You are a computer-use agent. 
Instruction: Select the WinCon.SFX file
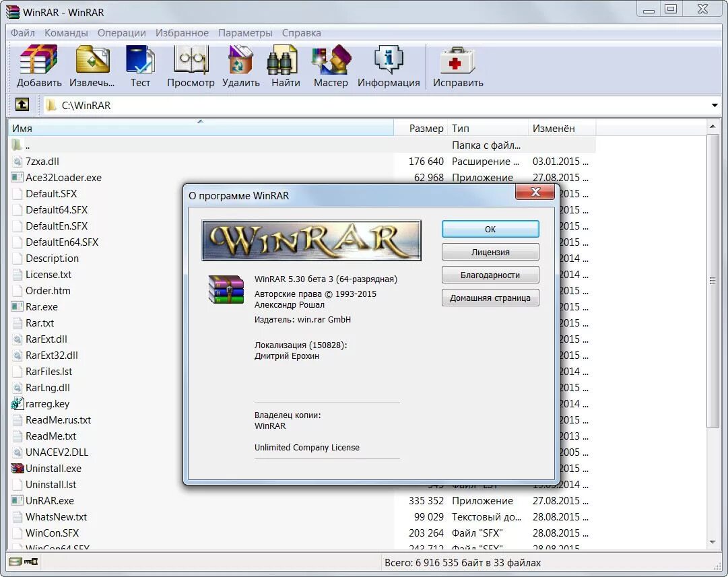[x=52, y=533]
